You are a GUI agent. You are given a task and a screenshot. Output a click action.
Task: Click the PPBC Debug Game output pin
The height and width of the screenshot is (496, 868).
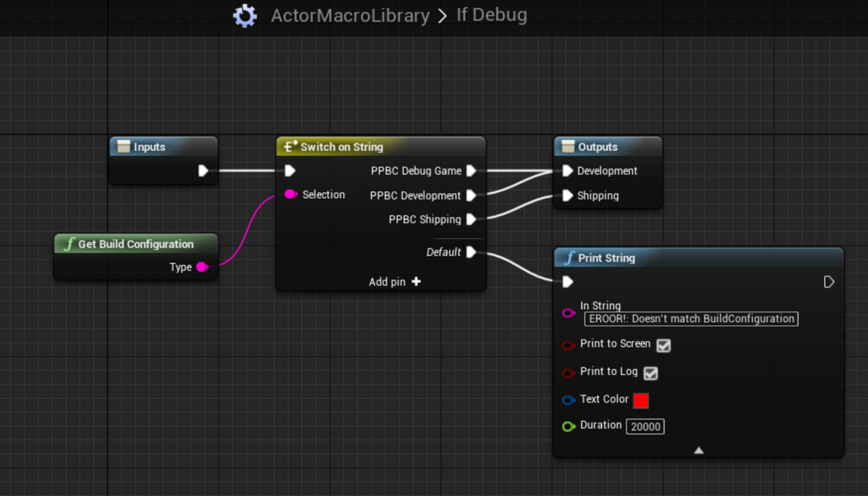click(471, 171)
